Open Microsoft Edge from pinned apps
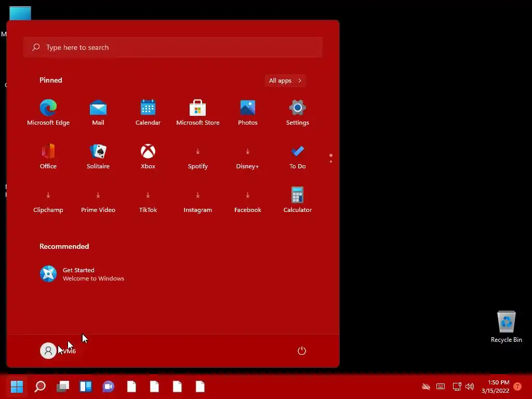The width and height of the screenshot is (532, 399). point(48,113)
